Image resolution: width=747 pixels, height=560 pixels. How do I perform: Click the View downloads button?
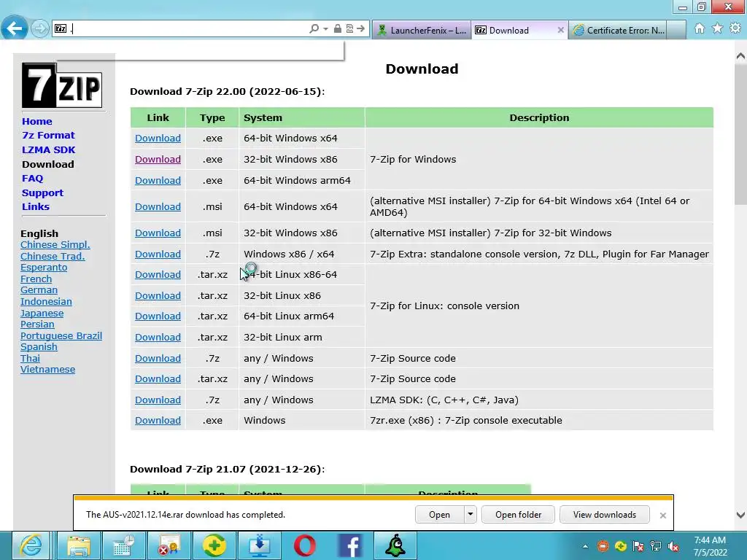click(x=605, y=515)
